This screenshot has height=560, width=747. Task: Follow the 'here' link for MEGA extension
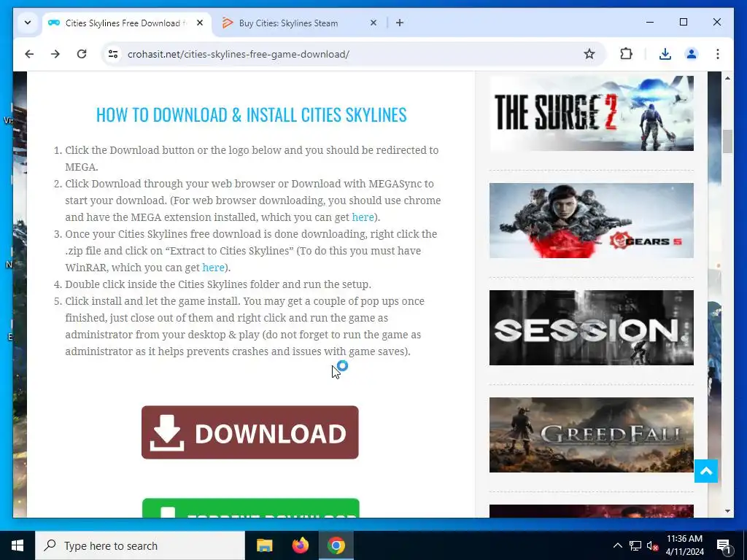pos(363,217)
